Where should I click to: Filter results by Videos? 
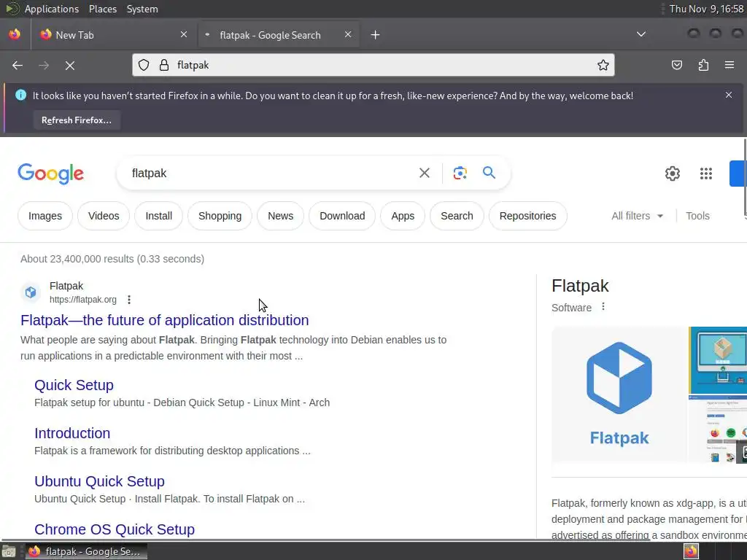pyautogui.click(x=104, y=216)
